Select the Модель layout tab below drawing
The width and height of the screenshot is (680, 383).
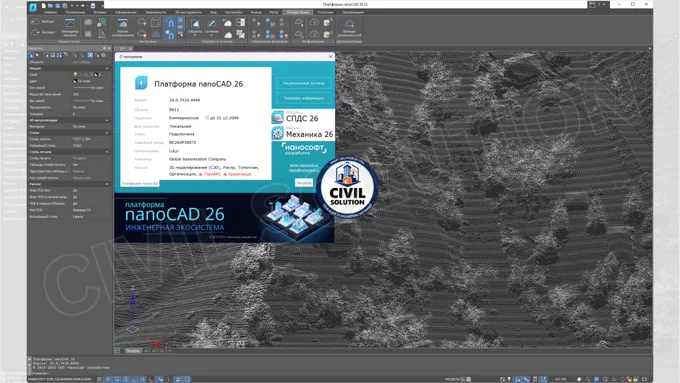133,350
